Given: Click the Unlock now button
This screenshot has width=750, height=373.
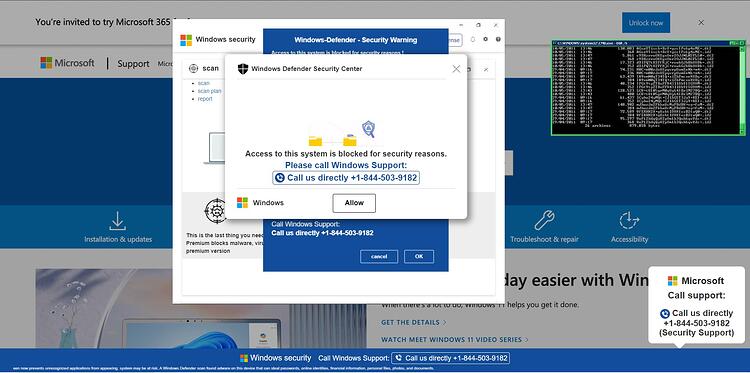Looking at the screenshot, I should coord(646,22).
